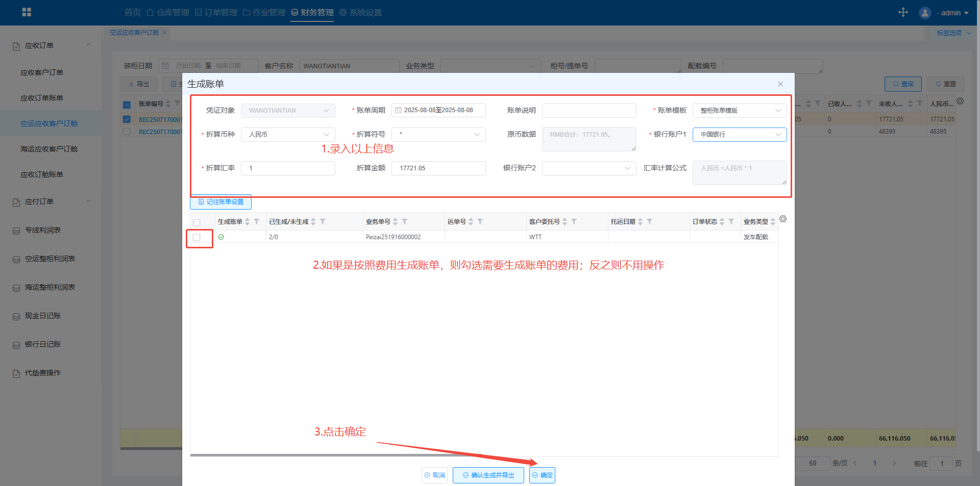Toggle the select-all checkbox in dialog table header
This screenshot has width=980, height=486.
[x=197, y=223]
